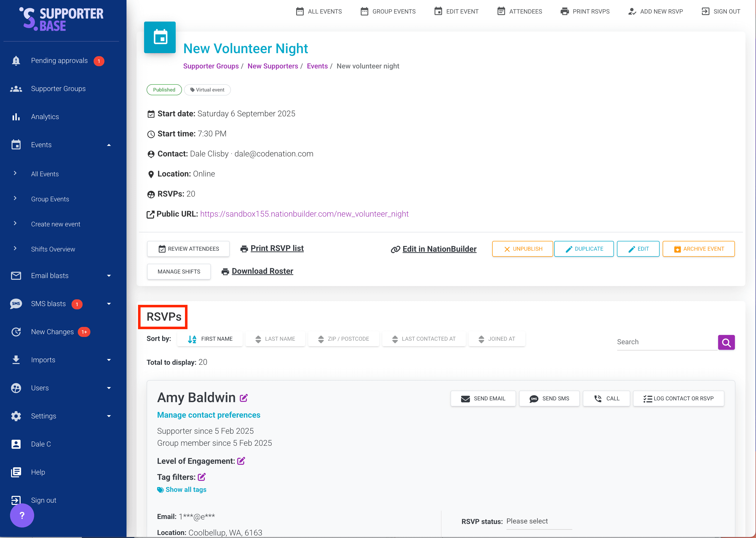Open the RSVP status dropdown
The image size is (756, 538).
point(538,521)
